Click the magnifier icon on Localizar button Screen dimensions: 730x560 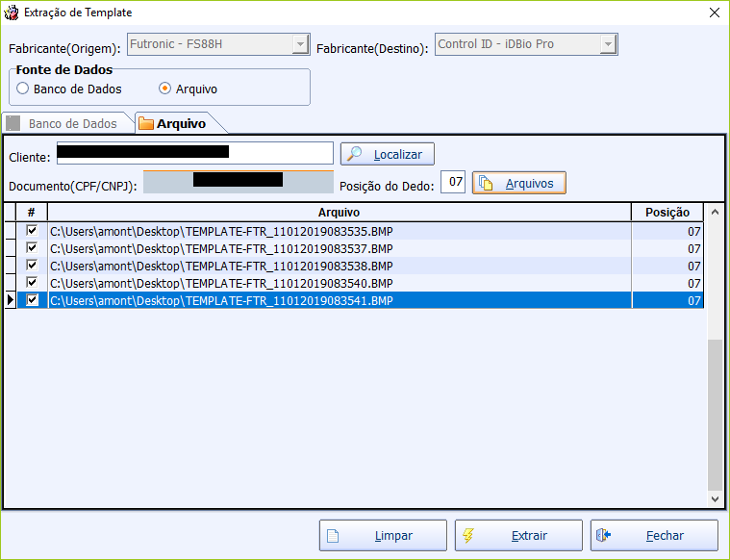(x=354, y=154)
